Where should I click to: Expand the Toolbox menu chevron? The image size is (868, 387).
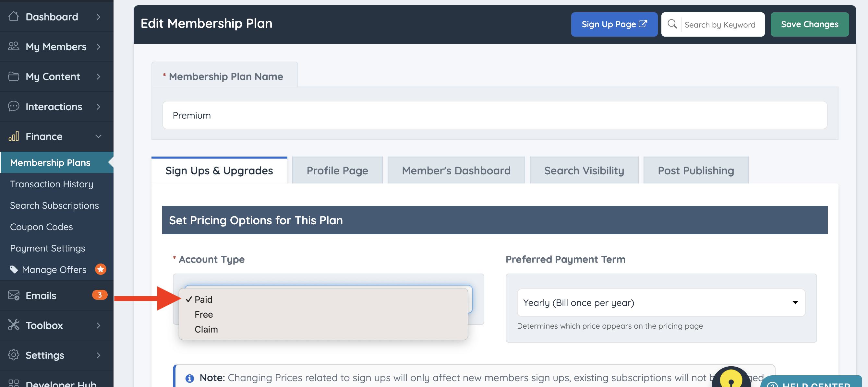point(98,325)
